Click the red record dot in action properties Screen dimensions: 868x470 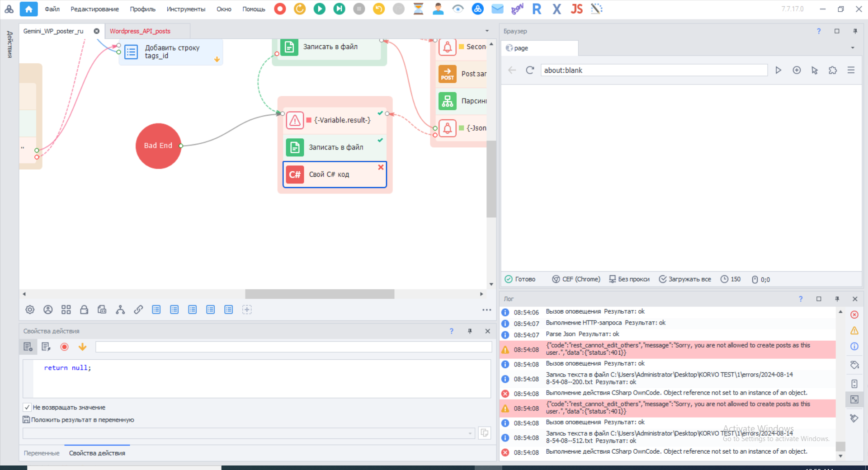(x=64, y=347)
